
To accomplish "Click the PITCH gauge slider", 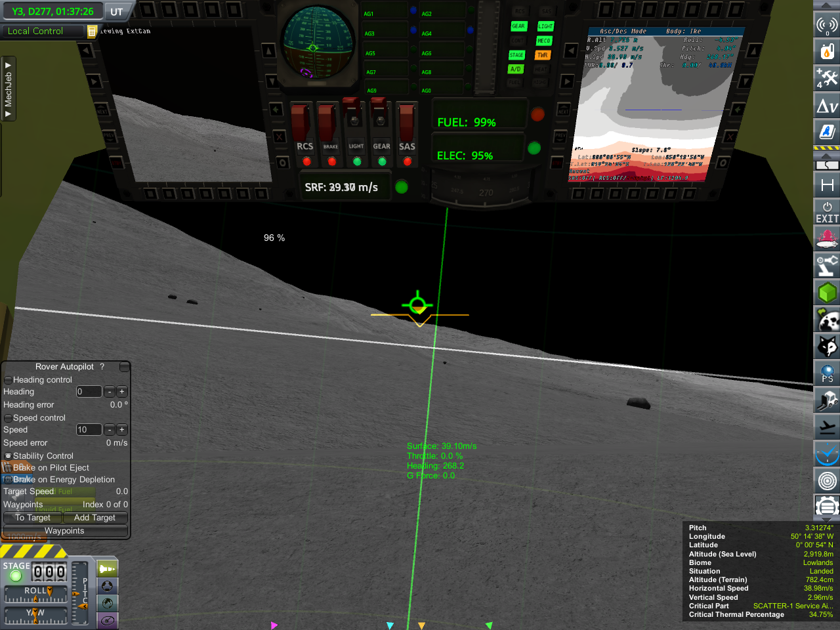I will coord(79,593).
